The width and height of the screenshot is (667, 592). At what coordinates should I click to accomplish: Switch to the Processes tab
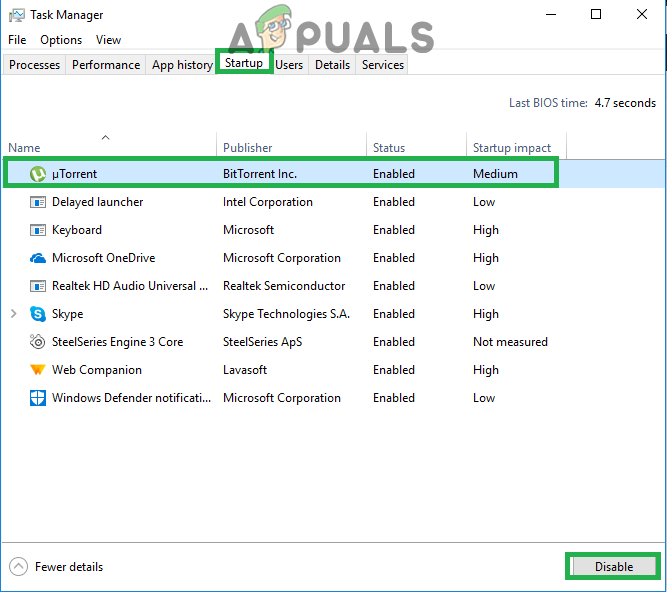tap(34, 65)
